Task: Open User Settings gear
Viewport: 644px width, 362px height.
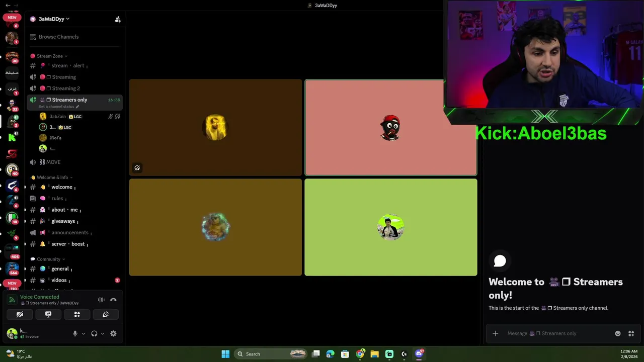Action: [x=113, y=333]
